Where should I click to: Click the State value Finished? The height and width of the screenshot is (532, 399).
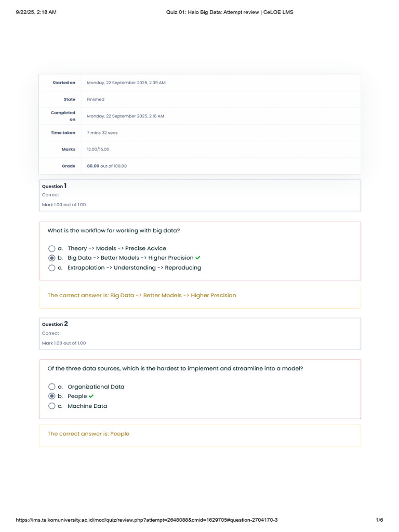tap(96, 99)
